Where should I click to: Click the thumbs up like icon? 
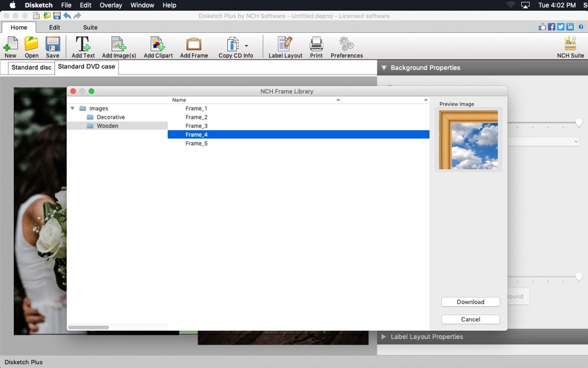[x=542, y=27]
